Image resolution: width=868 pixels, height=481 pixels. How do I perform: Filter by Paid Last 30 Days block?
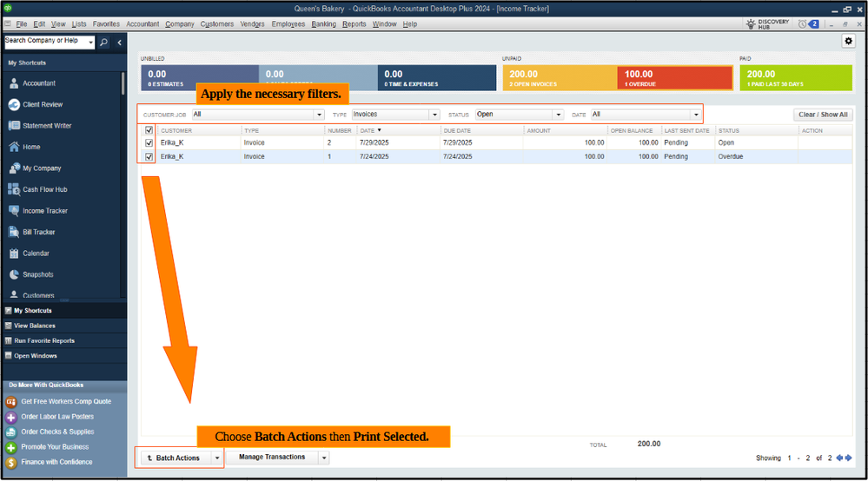tap(796, 78)
